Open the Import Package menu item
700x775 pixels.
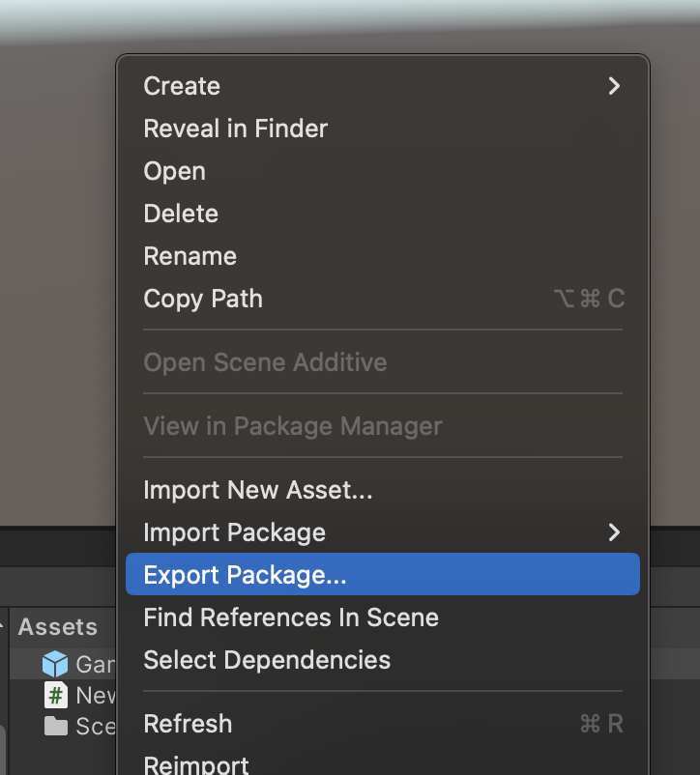coord(234,532)
